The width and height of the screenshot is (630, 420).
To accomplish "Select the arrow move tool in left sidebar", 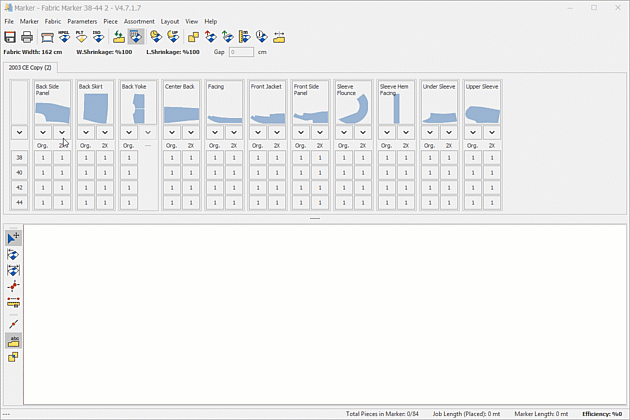I will point(14,238).
